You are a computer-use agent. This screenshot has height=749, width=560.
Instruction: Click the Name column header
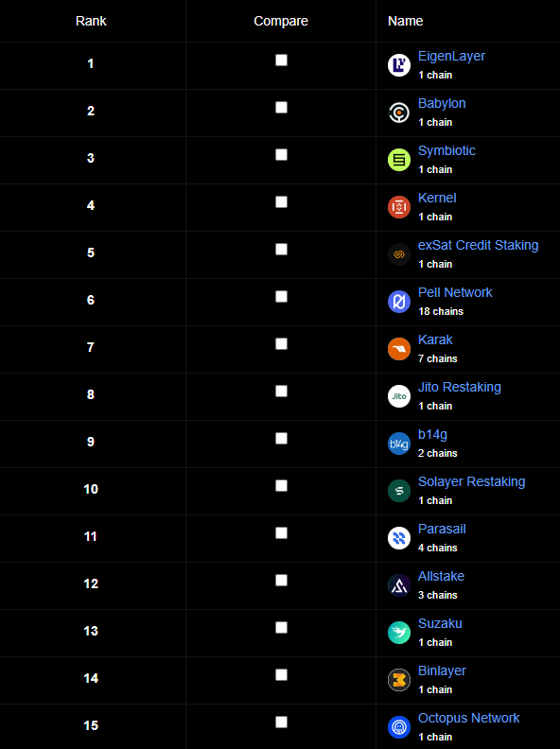click(405, 21)
